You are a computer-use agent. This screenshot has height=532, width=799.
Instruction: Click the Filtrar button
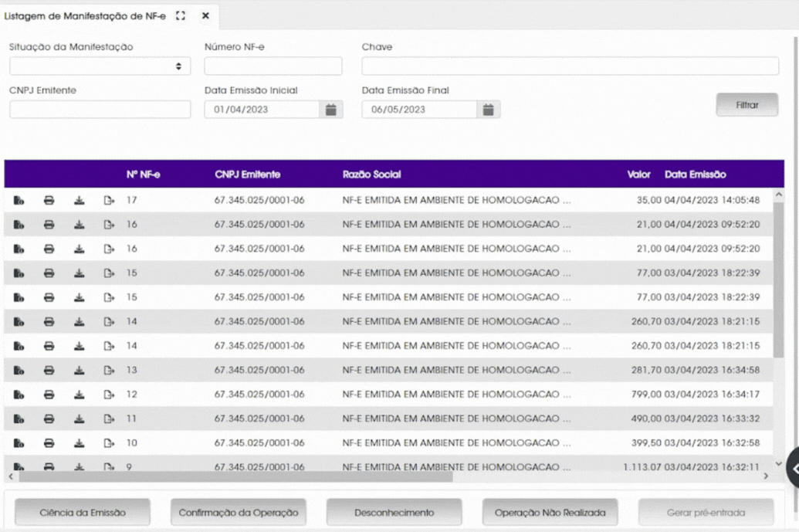747,105
